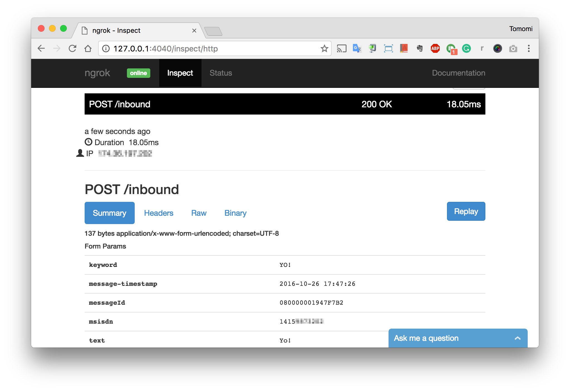Open the Evernote elephant extension
This screenshot has height=392, width=570.
pos(419,49)
